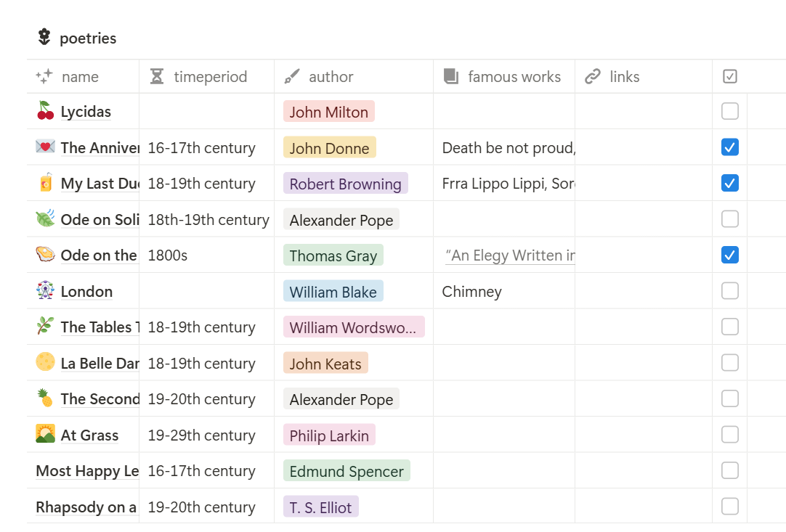Click the full moon icon beside La Belle Dame
The height and width of the screenshot is (532, 786).
click(x=45, y=362)
